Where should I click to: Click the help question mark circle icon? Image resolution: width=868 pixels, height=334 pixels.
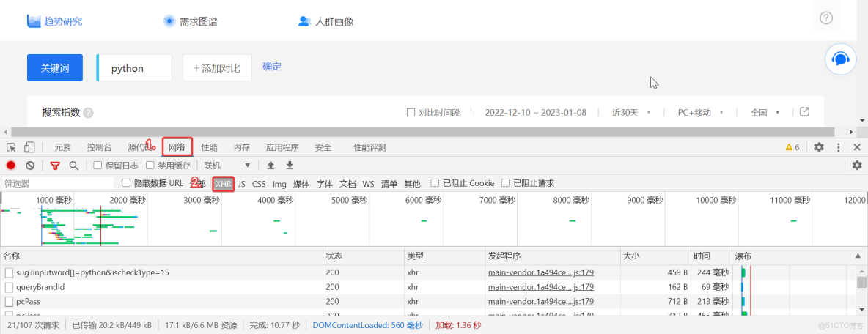(x=826, y=18)
